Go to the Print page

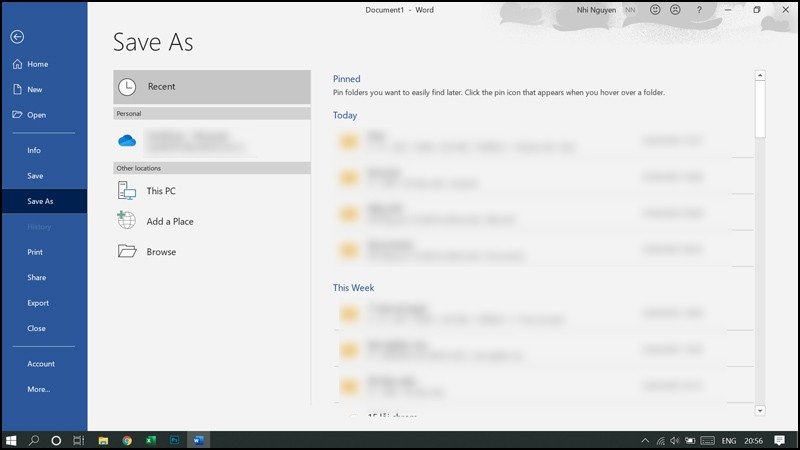point(35,252)
